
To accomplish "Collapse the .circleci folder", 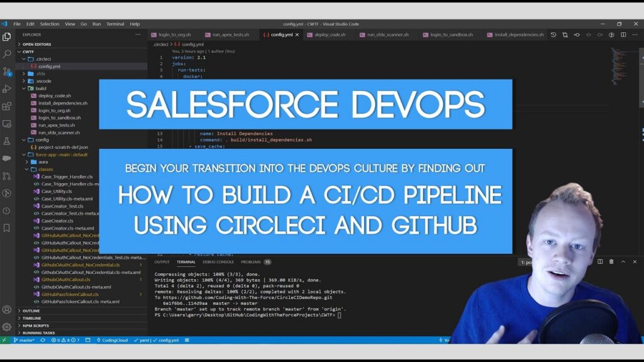I will pyautogui.click(x=43, y=59).
